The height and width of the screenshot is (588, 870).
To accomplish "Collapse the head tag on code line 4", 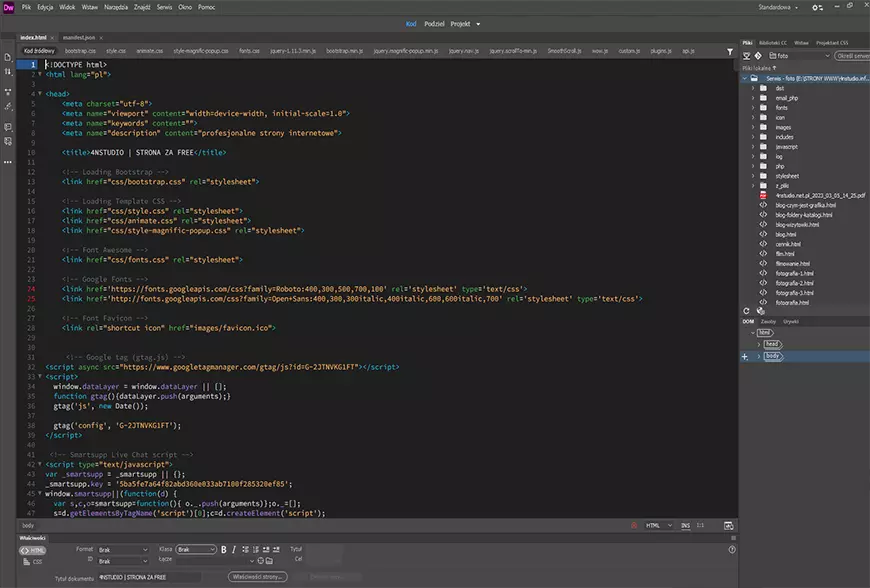I will point(40,93).
